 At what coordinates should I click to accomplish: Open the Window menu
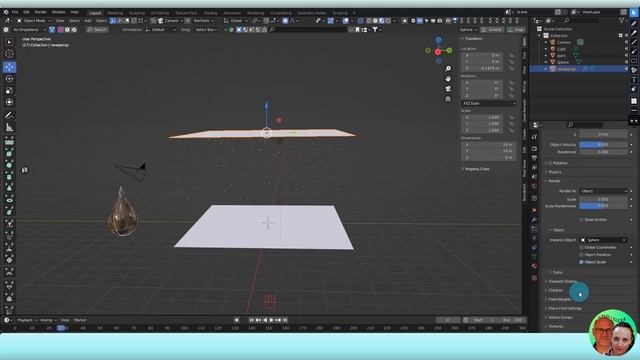pyautogui.click(x=58, y=12)
